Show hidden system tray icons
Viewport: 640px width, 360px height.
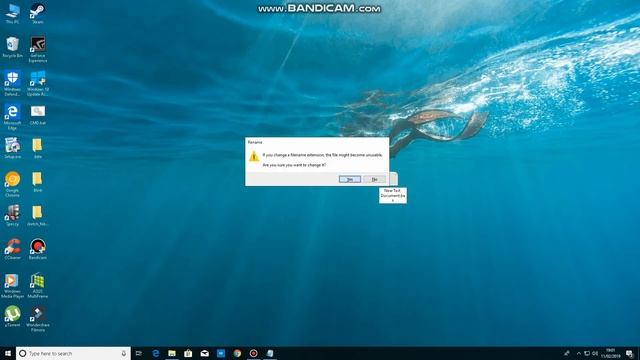coord(578,353)
